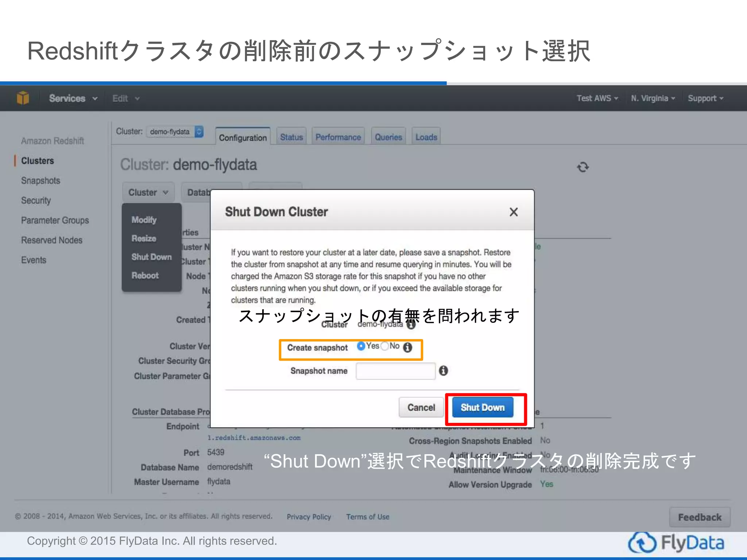The height and width of the screenshot is (560, 747).
Task: Click the Master Username value flydata
Action: click(x=218, y=482)
